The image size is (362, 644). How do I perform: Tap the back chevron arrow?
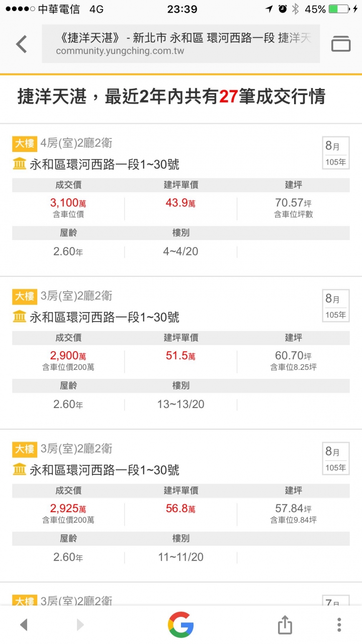click(21, 44)
